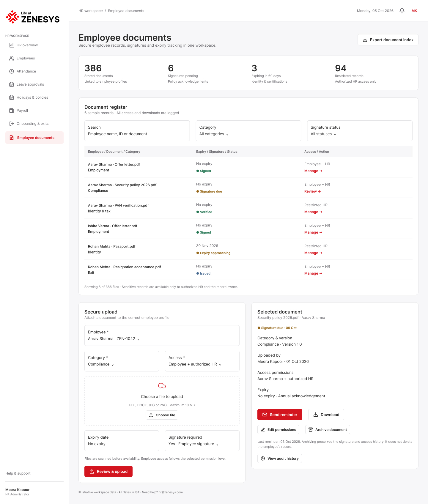
Task: Click the 386 Stored documents stat
Action: pyautogui.click(x=106, y=73)
